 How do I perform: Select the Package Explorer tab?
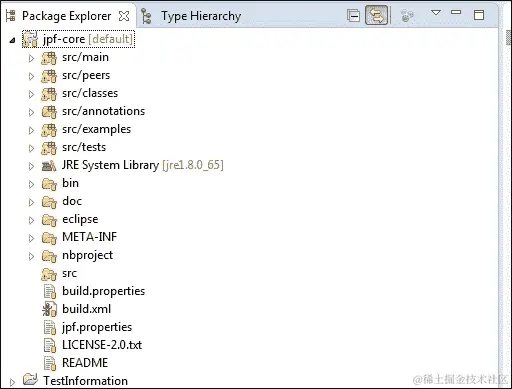tap(66, 16)
